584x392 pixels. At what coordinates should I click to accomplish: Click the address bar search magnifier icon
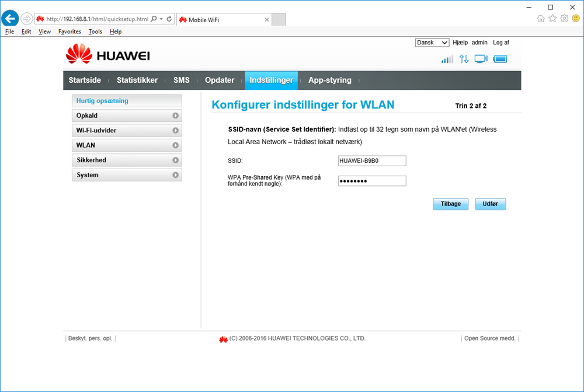[x=154, y=19]
